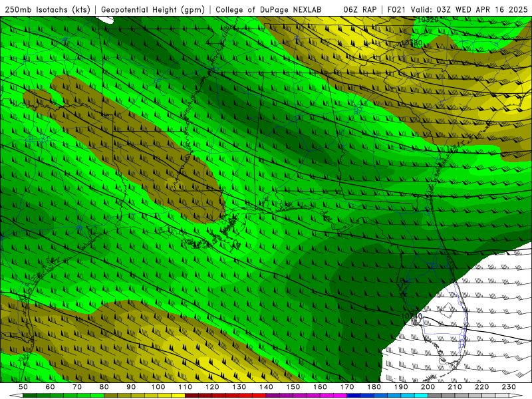
Task: Click the 'Geopotential Height (gpm)' title text
Action: click(x=153, y=9)
